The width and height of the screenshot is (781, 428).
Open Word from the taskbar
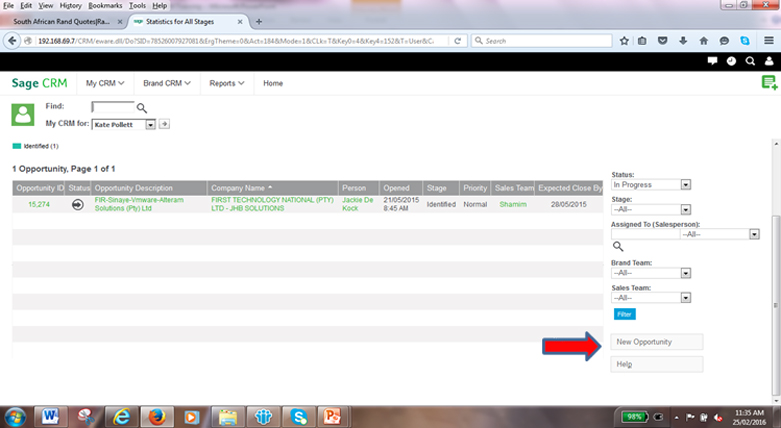click(50, 416)
